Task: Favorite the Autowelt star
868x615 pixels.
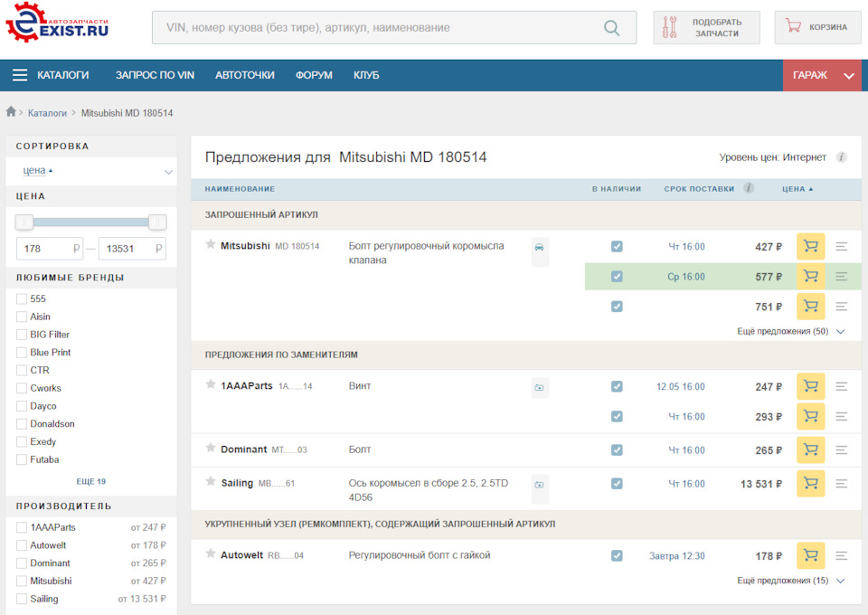Action: tap(211, 553)
